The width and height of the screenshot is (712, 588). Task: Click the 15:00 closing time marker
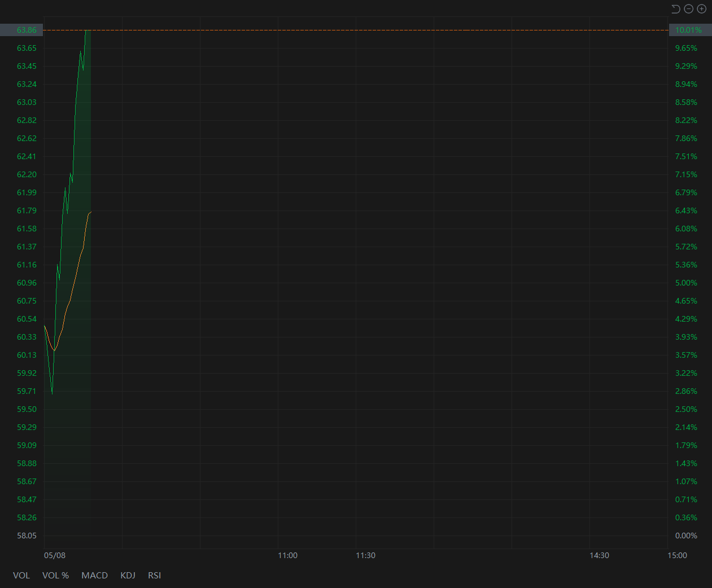[677, 555]
